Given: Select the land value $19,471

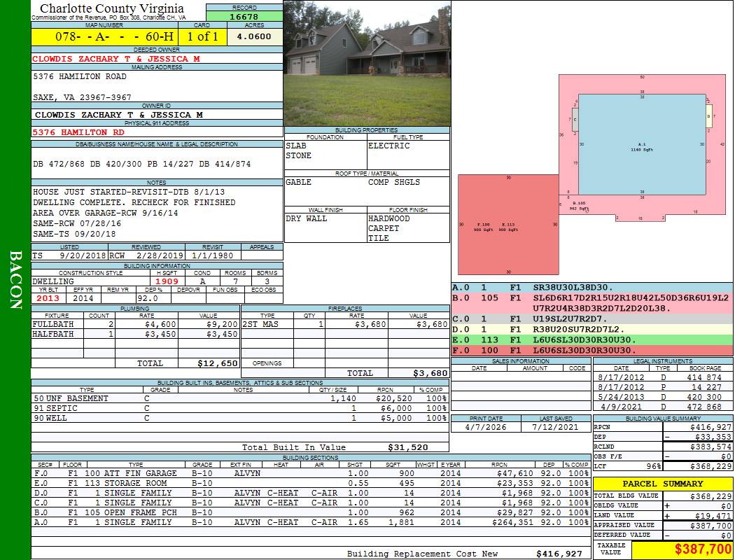Looking at the screenshot, I should [x=710, y=515].
